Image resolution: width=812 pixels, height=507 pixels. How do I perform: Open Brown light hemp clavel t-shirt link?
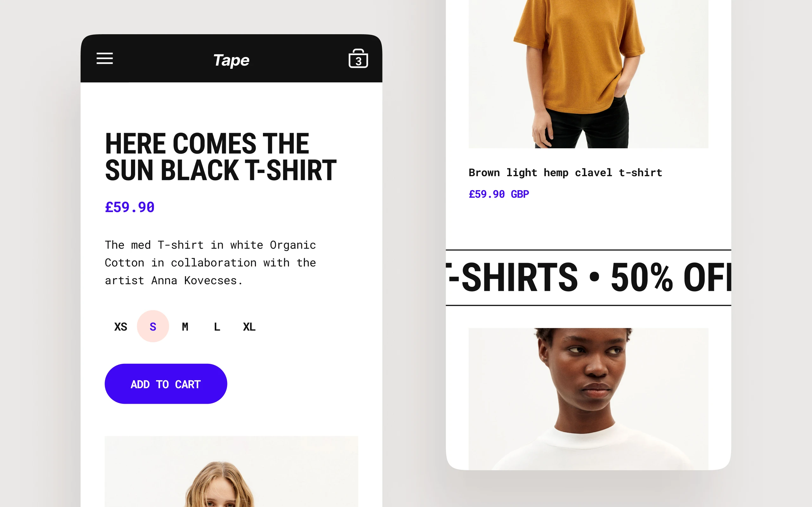565,172
